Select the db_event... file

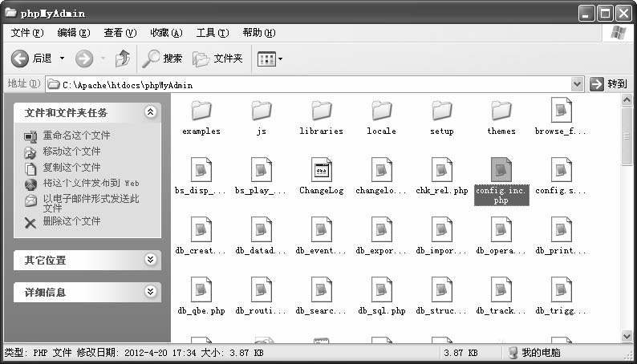point(321,237)
